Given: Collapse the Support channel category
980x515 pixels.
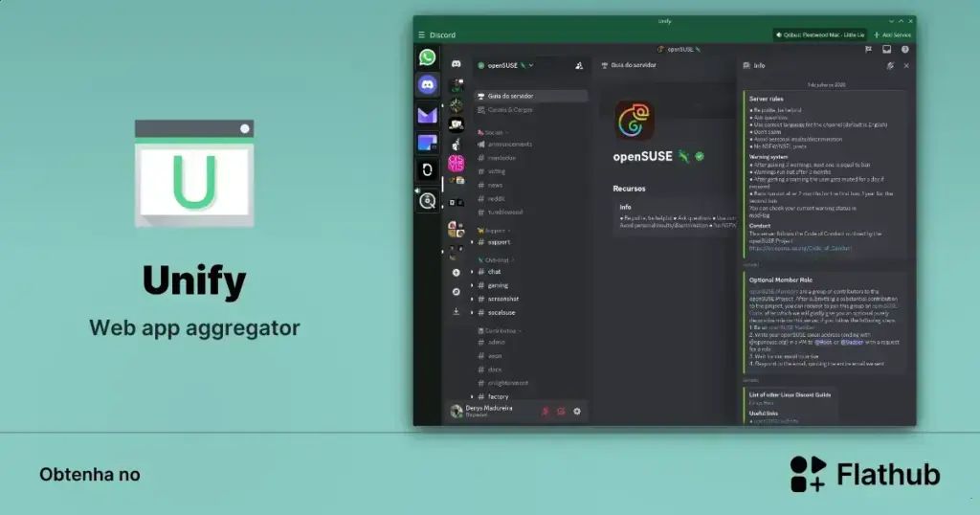Looking at the screenshot, I should [494, 231].
